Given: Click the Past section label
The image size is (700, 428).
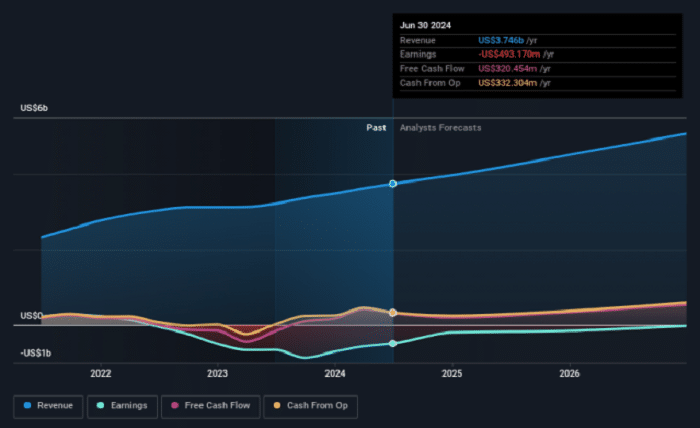Looking at the screenshot, I should (x=376, y=128).
